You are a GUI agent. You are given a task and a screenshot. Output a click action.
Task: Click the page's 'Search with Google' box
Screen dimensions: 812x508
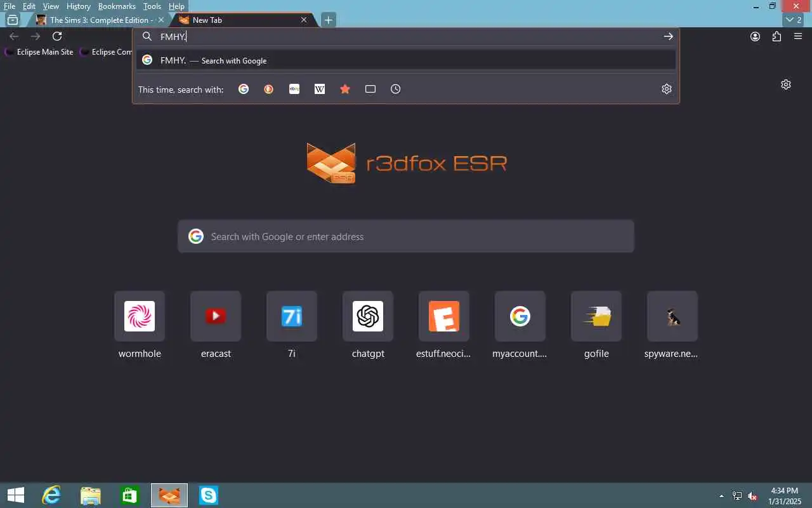[x=406, y=236]
